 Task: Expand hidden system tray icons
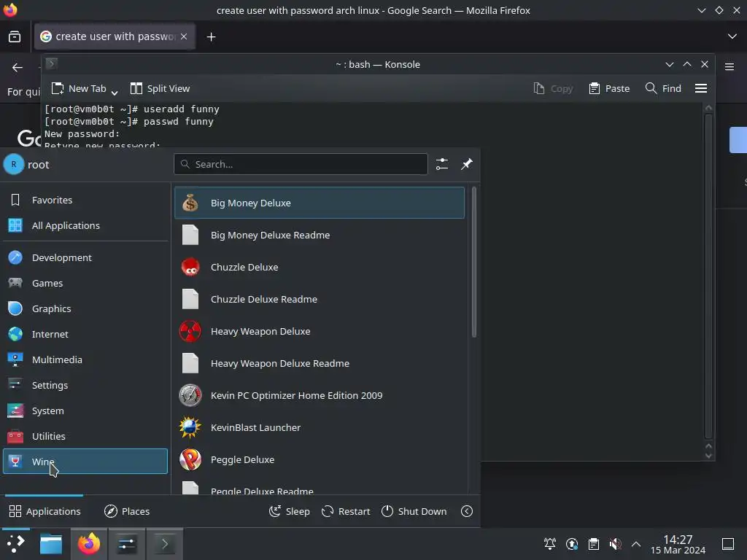636,544
